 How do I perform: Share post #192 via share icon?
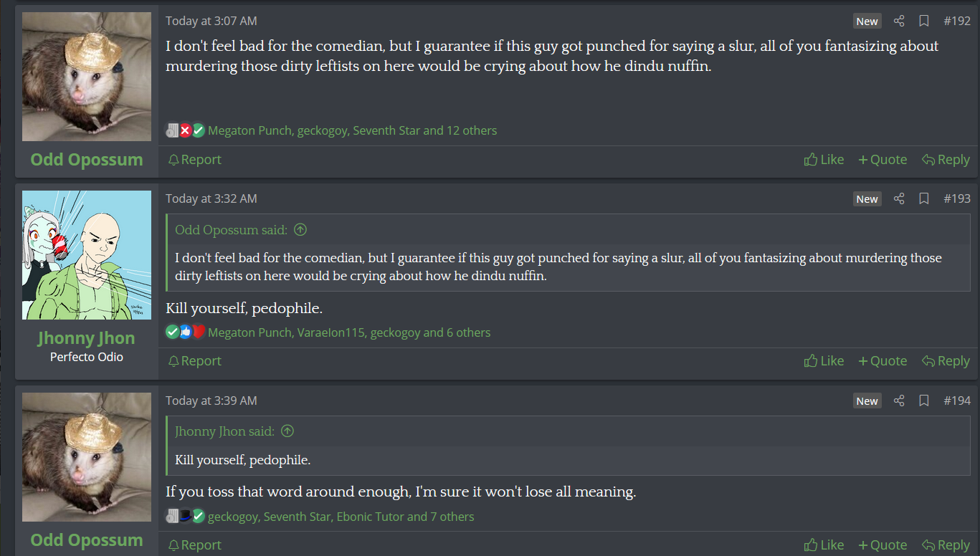pos(899,21)
